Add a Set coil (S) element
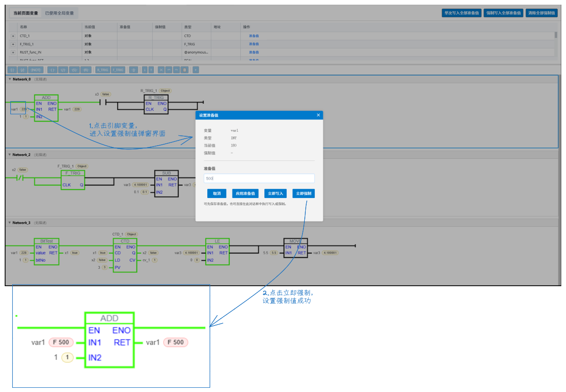This screenshot has height=392, width=566. point(74,70)
